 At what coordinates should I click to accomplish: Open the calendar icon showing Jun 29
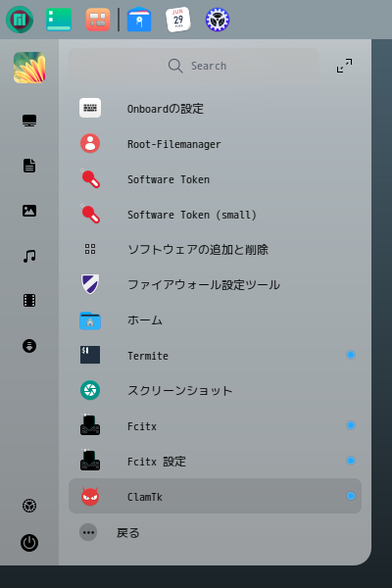[178, 20]
